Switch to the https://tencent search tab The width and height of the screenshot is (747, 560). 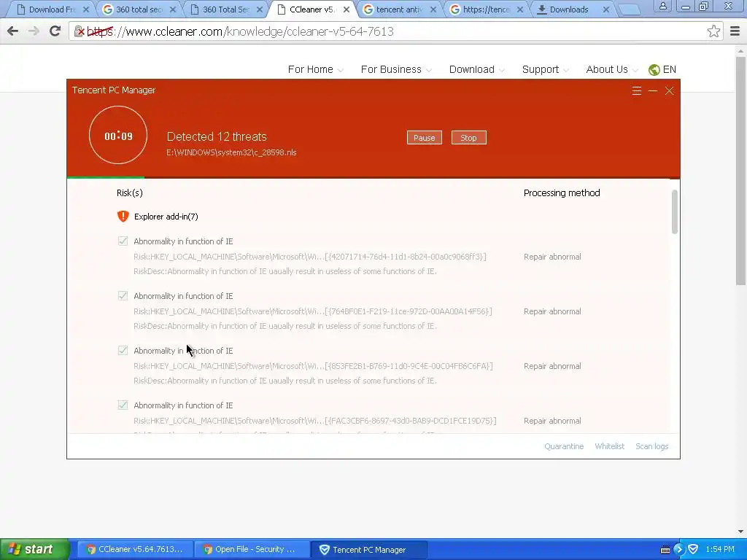click(486, 9)
